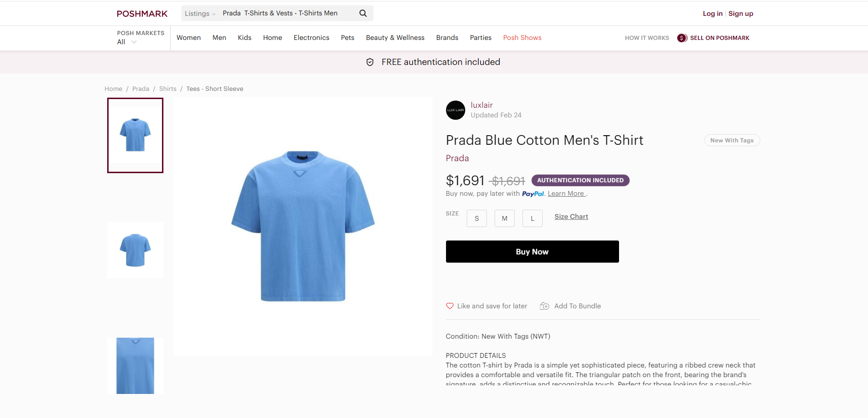Viewport: 868px width, 418px height.
Task: Open the Brands menu item
Action: tap(447, 38)
